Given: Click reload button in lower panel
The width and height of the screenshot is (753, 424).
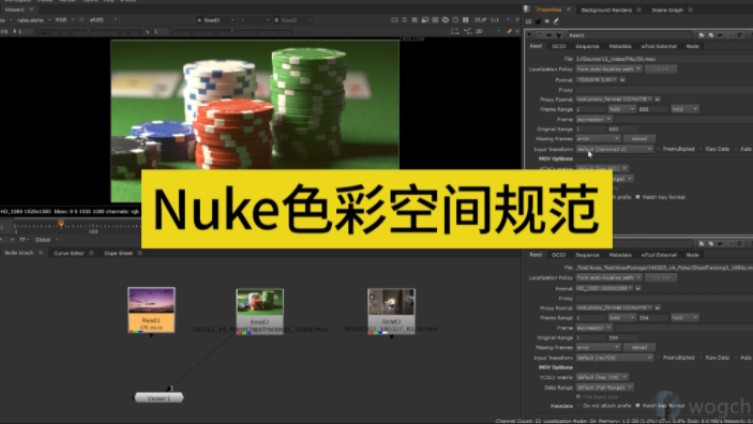Looking at the screenshot, I should pyautogui.click(x=639, y=347).
